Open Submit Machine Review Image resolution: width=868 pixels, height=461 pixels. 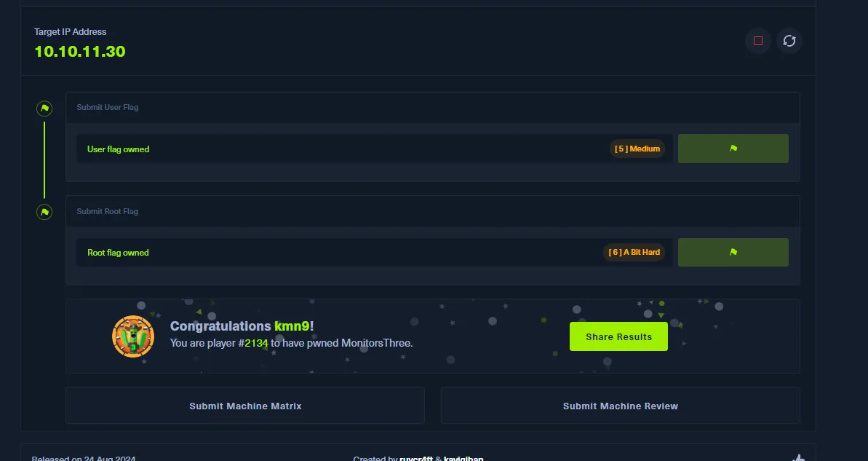tap(620, 406)
